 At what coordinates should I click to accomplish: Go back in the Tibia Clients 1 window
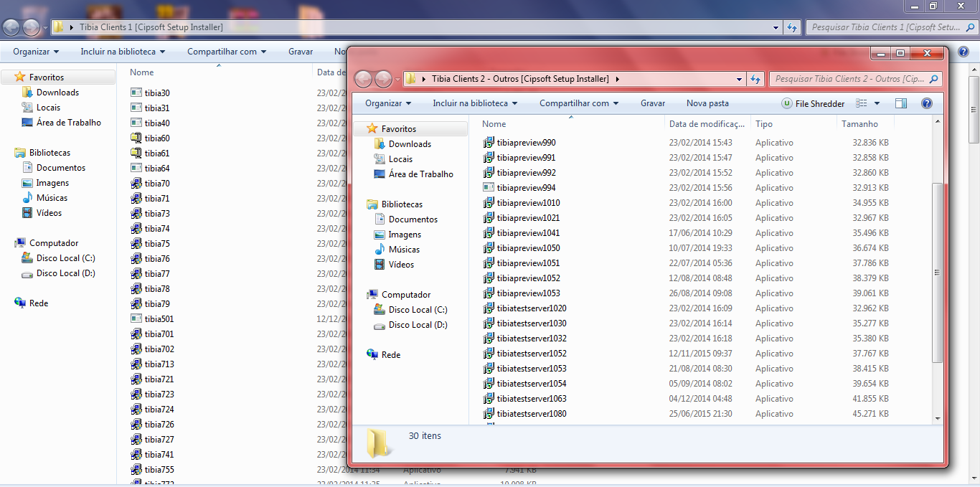pyautogui.click(x=11, y=27)
